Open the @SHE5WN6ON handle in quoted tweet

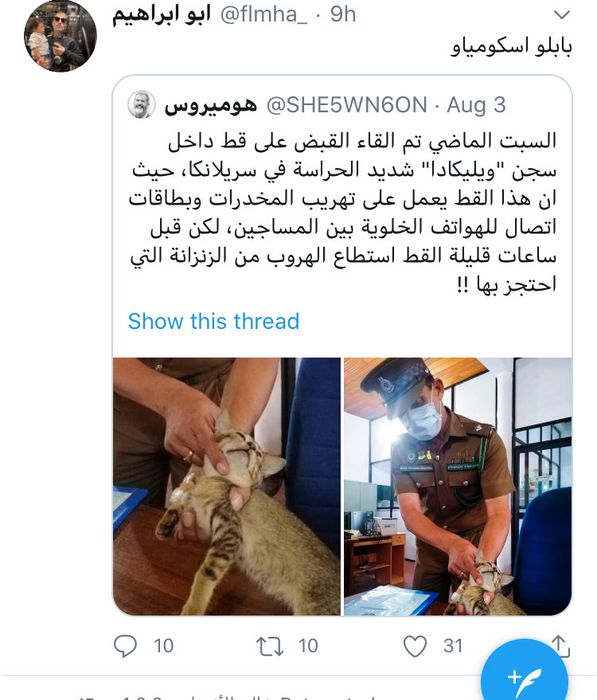pyautogui.click(x=347, y=105)
